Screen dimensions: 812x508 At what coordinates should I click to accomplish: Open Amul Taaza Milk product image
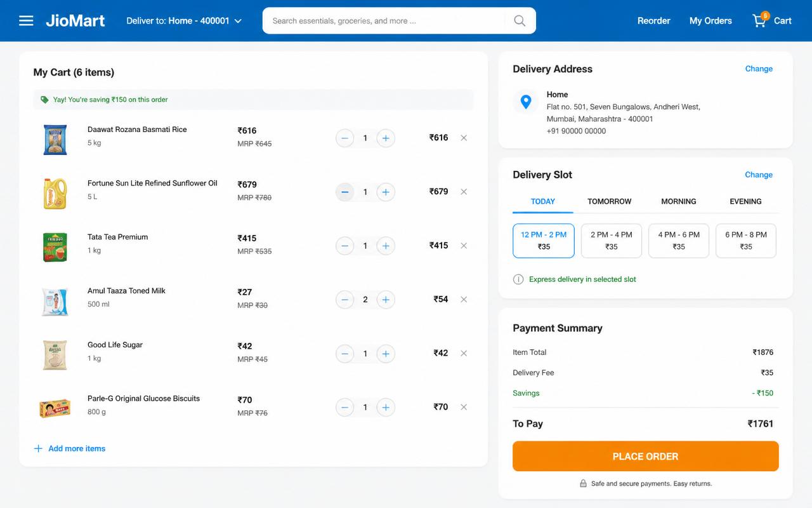tap(55, 302)
